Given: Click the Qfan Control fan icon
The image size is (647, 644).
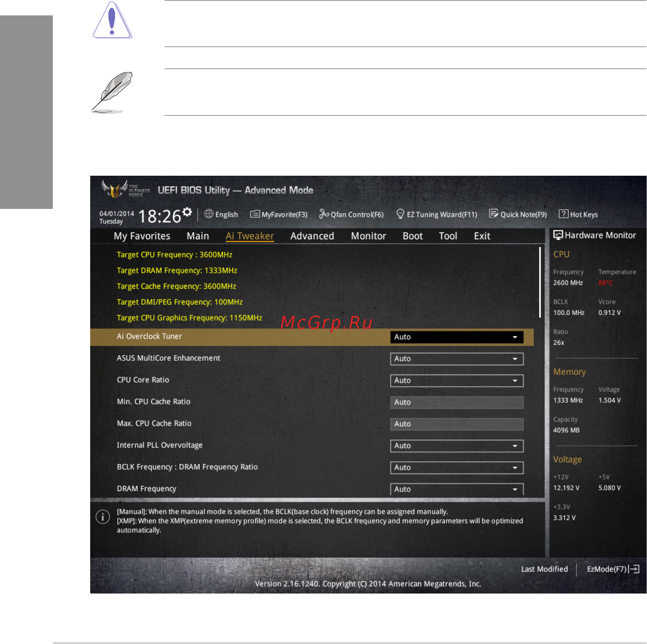Looking at the screenshot, I should click(324, 214).
